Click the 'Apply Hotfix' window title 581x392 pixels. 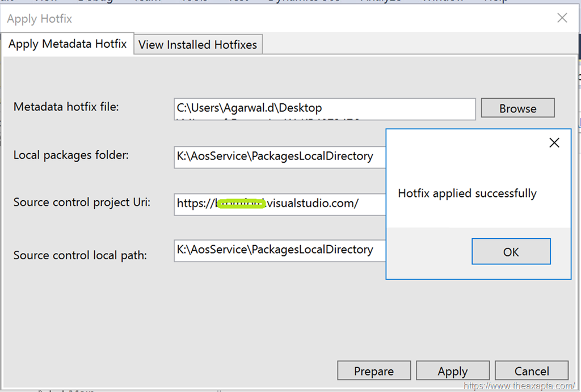(39, 19)
